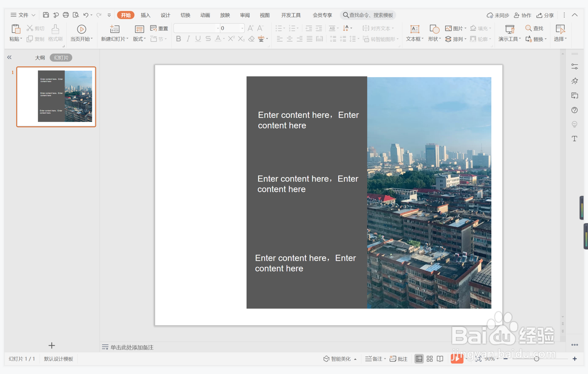Viewport: 588px width, 374px height.
Task: Click the zoom slider handle
Action: pyautogui.click(x=536, y=359)
